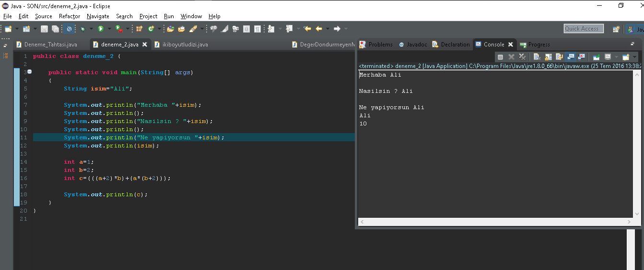
Task: Open the Display Selected Console dropdown arrow
Action: [616, 57]
